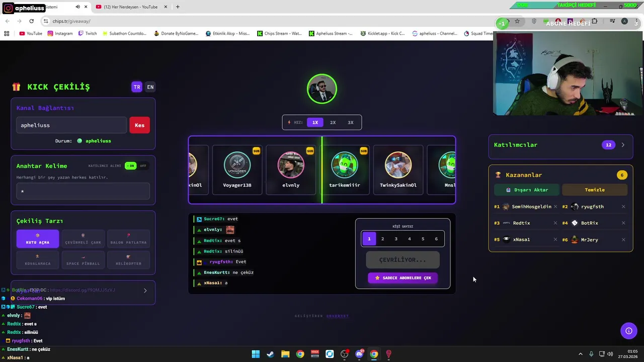
Task: View site information icon in address bar
Action: (x=46, y=21)
